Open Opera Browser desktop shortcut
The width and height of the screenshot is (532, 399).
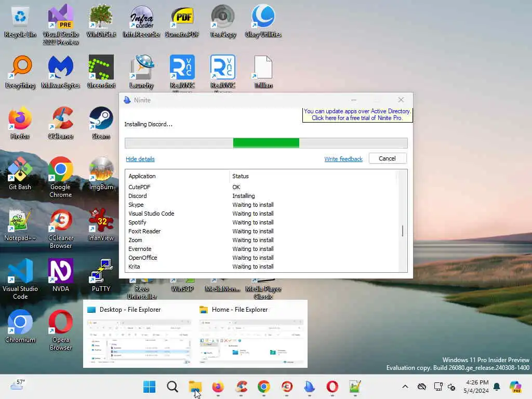[x=61, y=330]
